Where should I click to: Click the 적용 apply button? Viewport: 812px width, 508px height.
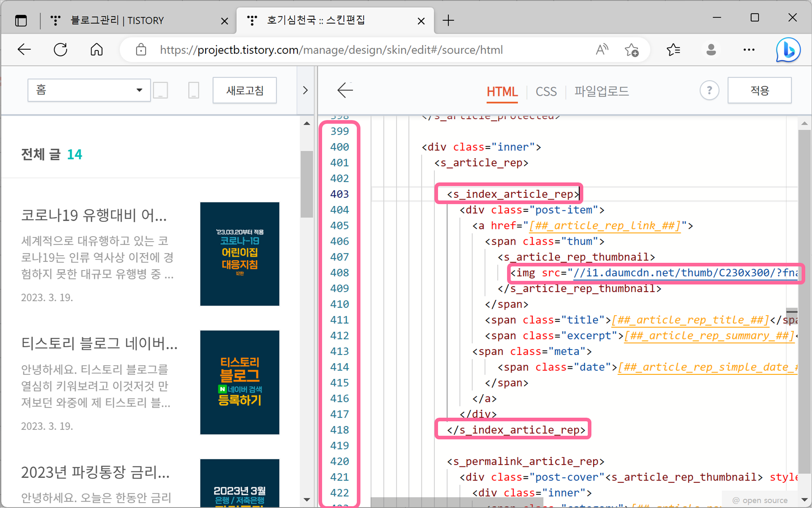pos(759,91)
